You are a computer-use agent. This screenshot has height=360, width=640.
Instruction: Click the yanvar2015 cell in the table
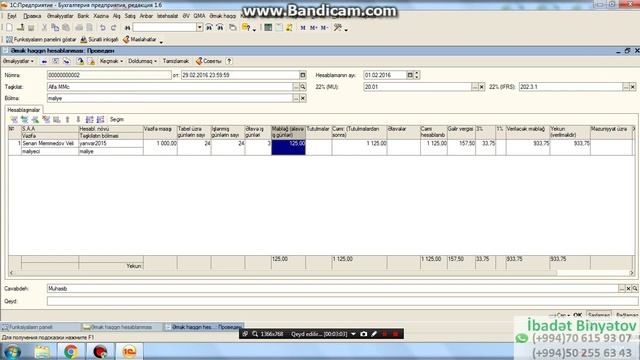(111, 144)
